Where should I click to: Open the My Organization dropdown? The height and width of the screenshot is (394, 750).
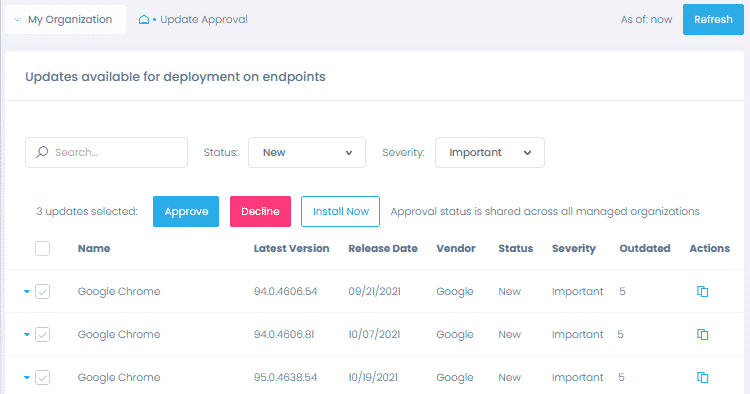pos(66,20)
